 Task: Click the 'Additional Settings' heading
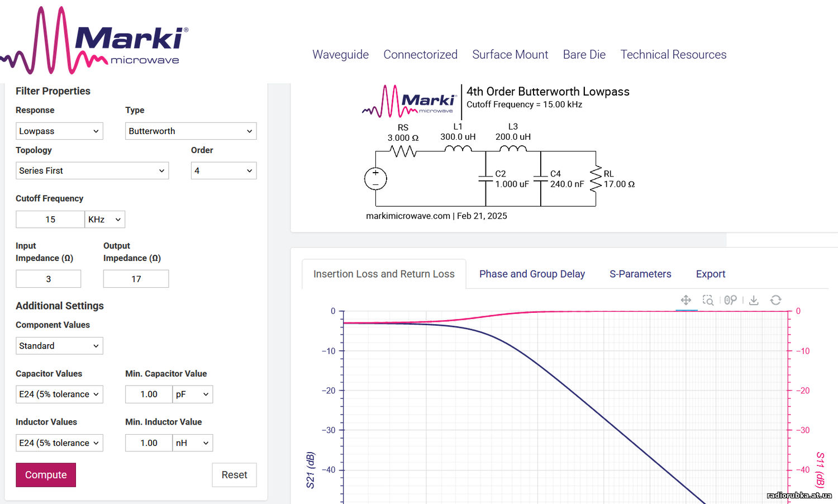click(x=60, y=306)
